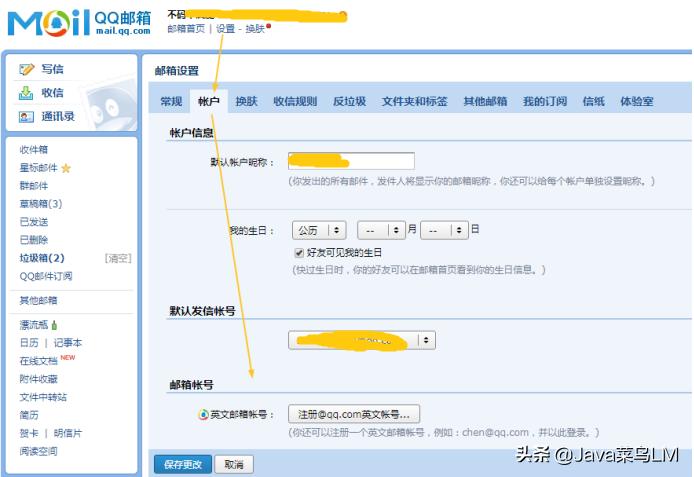Open the 收件箱 folder
Viewport: 694px width, 477px height.
tap(34, 150)
